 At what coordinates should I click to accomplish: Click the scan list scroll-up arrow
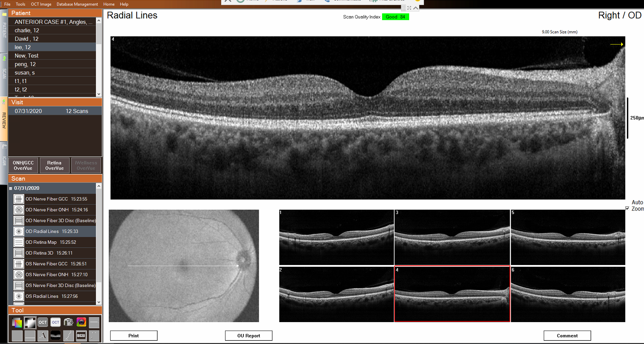coord(99,186)
